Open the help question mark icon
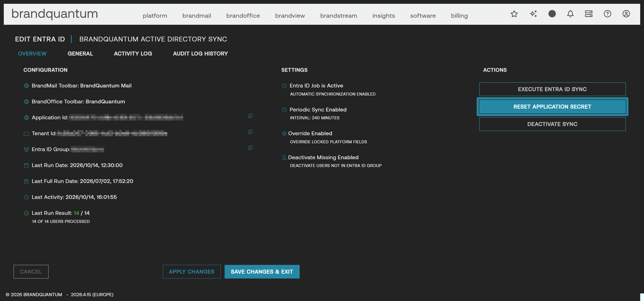This screenshot has width=644, height=301. coord(607,14)
